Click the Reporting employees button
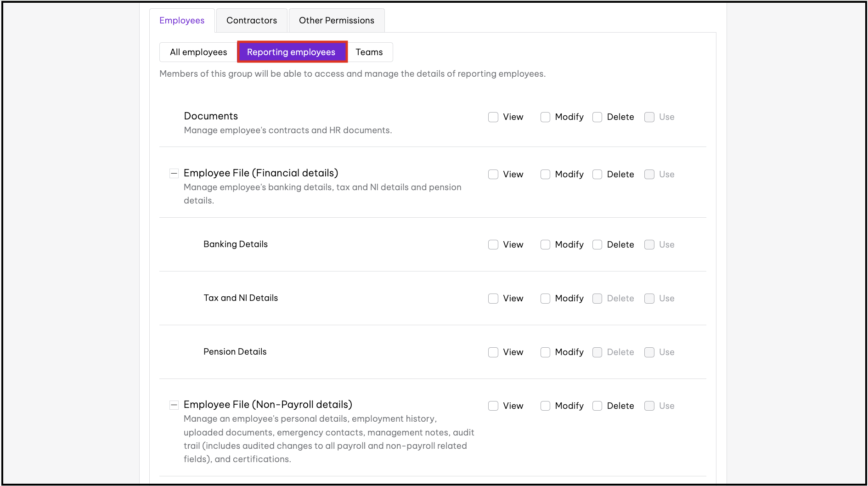Screen dimensions: 868x486 [x=291, y=52]
